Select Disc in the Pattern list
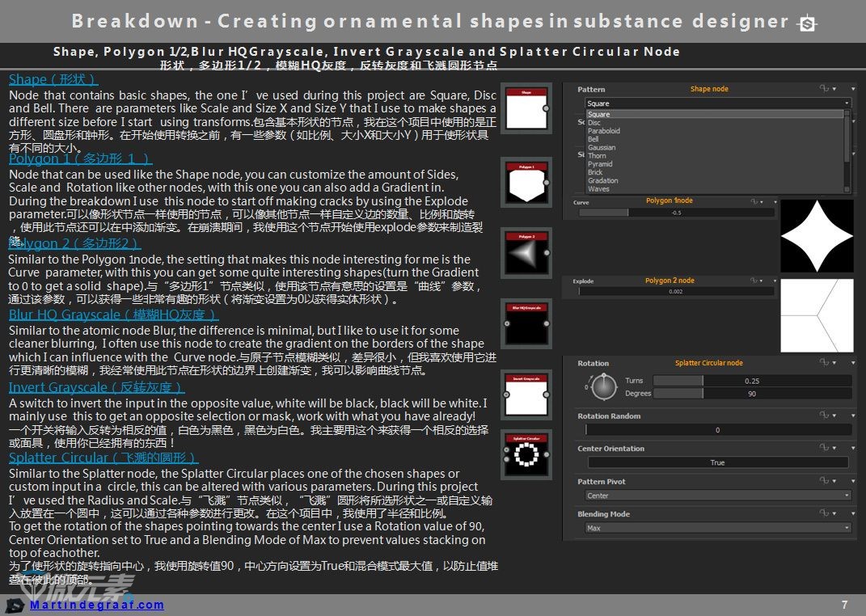 pos(715,123)
